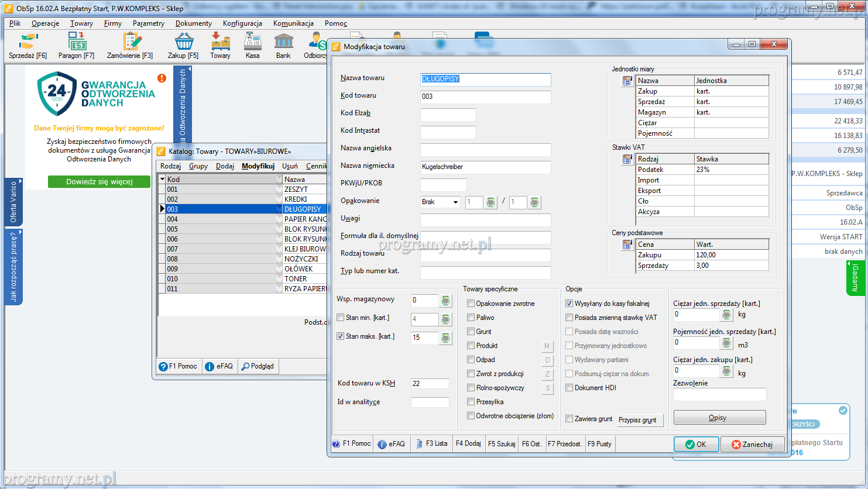Tick the Opakowanie zwrotne checkbox
Screen dimensions: 868x489
(471, 304)
